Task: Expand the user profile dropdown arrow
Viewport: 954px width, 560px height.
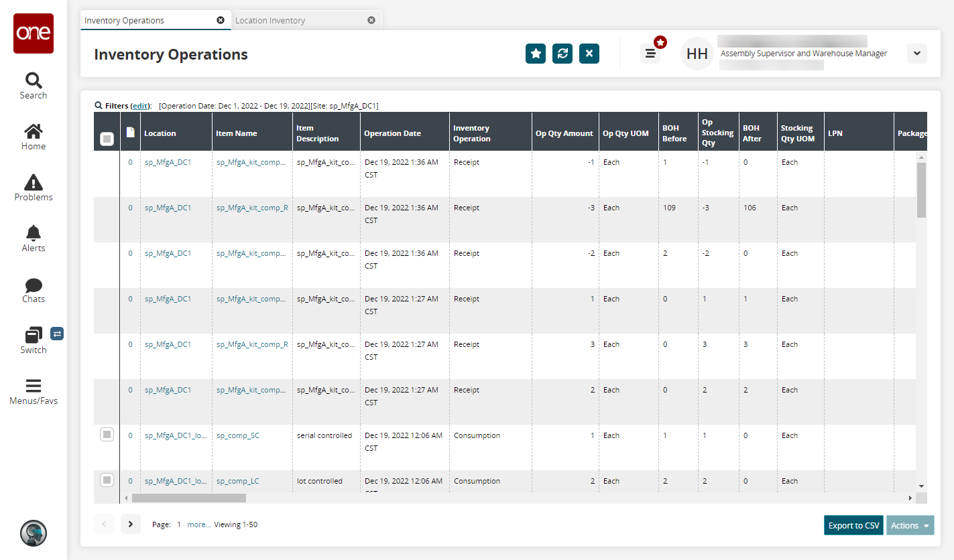Action: click(916, 54)
